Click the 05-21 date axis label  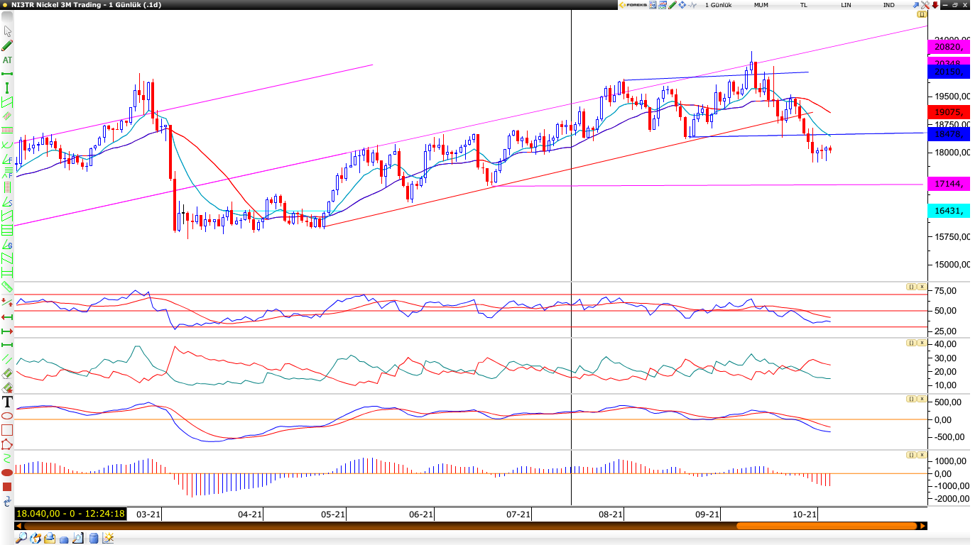coord(333,514)
